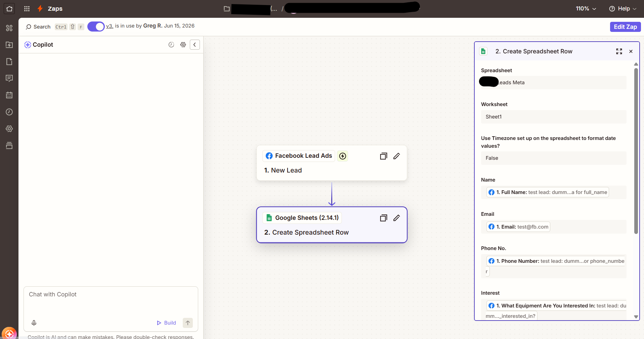This screenshot has height=339, width=644.
Task: Click the send arrow button
Action: (188, 323)
